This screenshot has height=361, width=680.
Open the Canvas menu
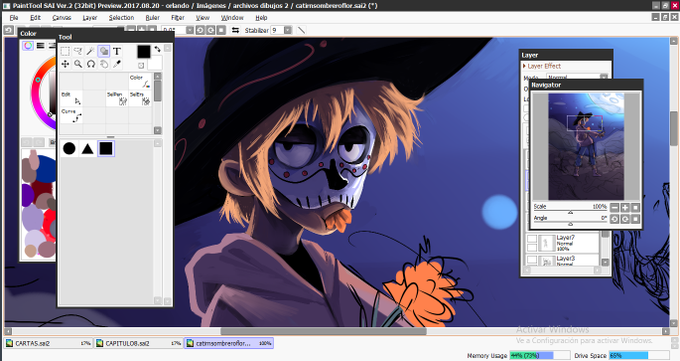(x=62, y=18)
